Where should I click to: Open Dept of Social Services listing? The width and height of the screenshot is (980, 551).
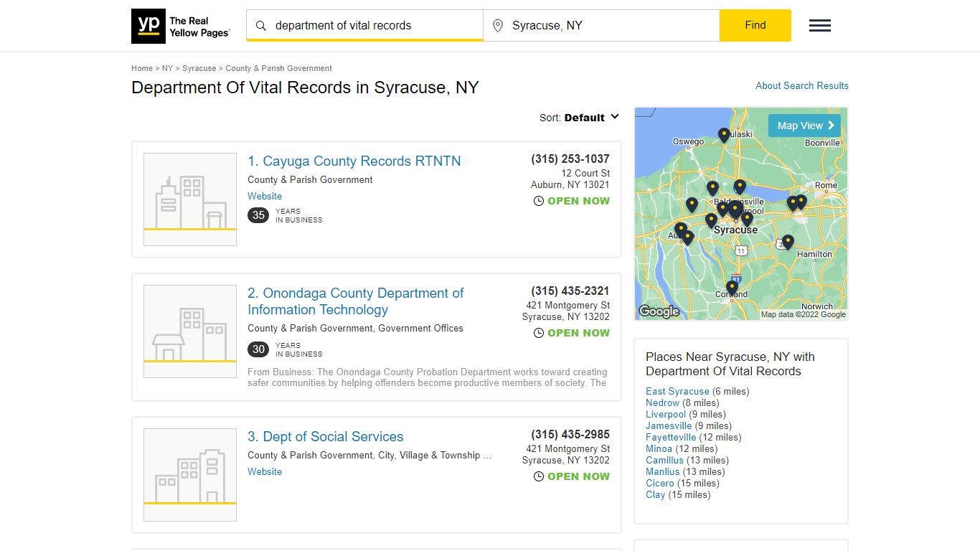pyautogui.click(x=326, y=436)
